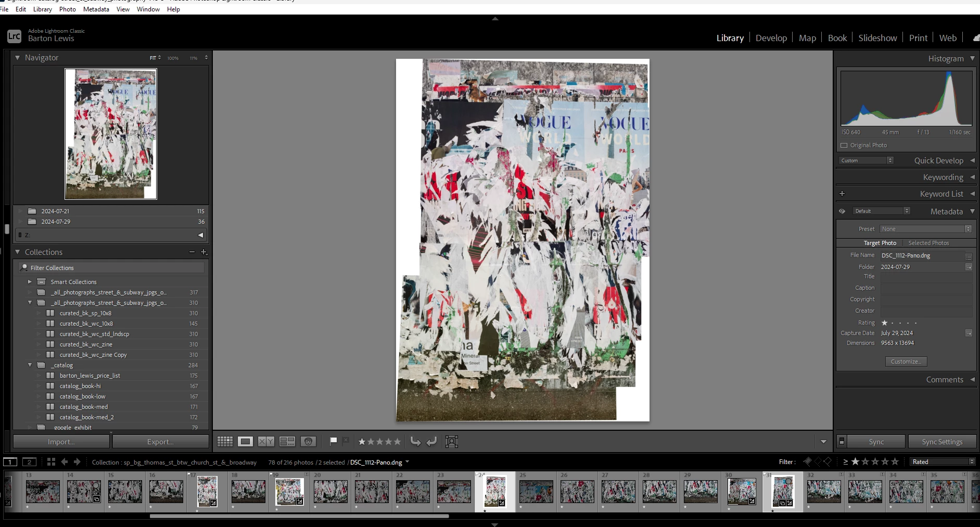Select Selected Photos metadata mode
This screenshot has height=527, width=980.
(928, 243)
